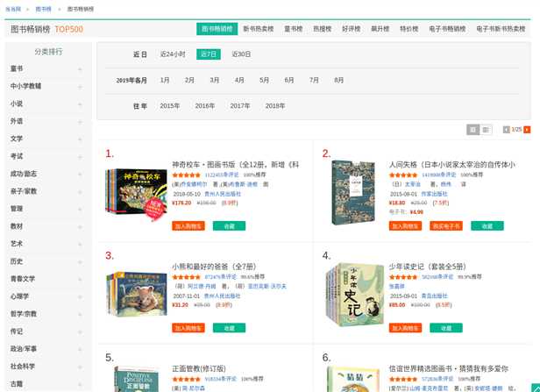Add 小熊和最好的爸爸 to cart
The image size is (540, 392).
pos(188,328)
